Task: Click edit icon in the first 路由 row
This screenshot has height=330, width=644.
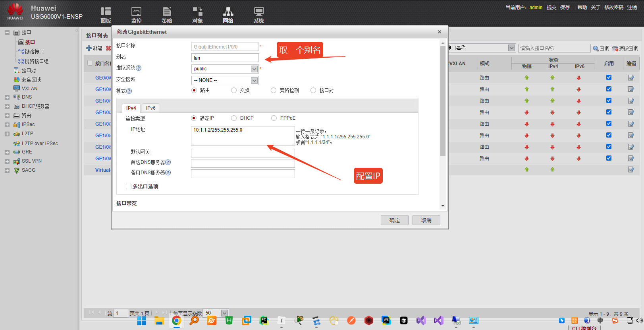Action: point(631,78)
